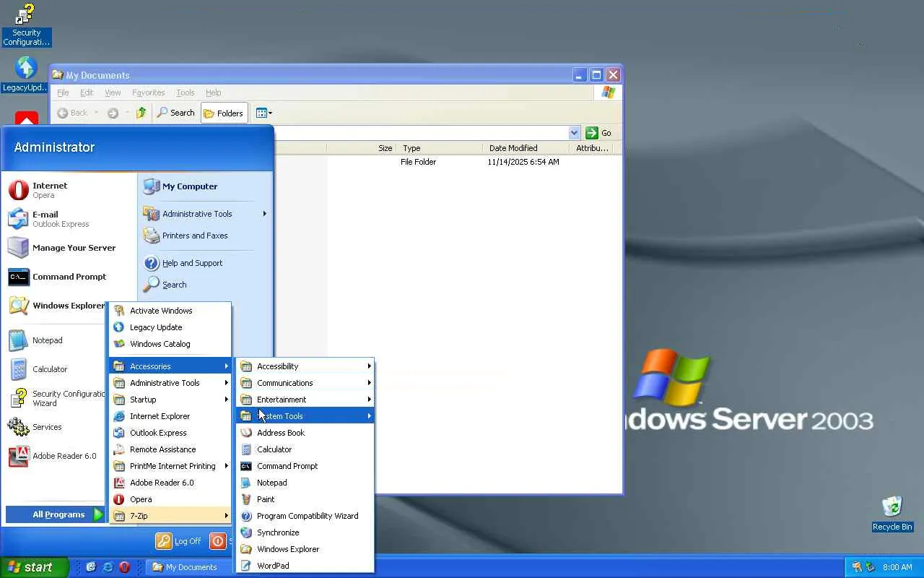The image size is (924, 578).
Task: Click the red Shut Down icon beside Log Off
Action: [217, 541]
